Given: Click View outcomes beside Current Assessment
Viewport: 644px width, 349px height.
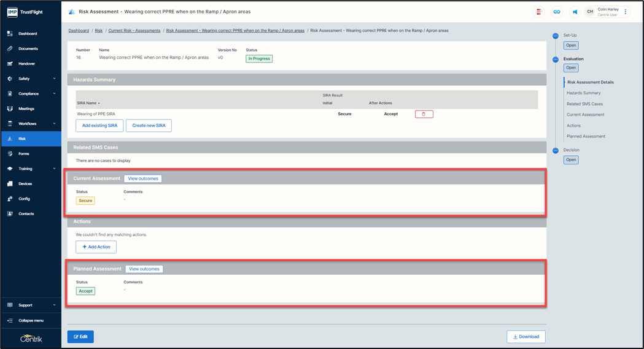Looking at the screenshot, I should tap(143, 178).
